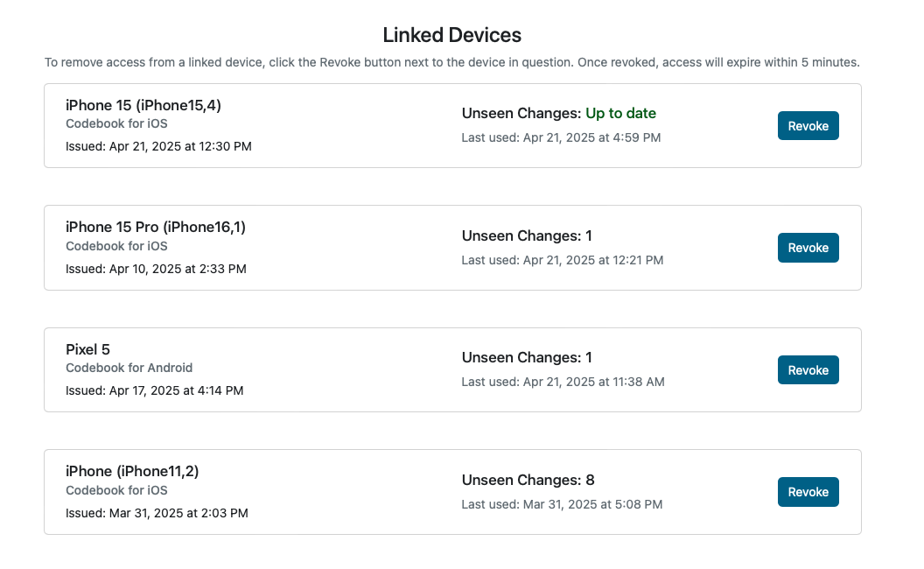
Task: Click Last used: Apr 21, 2025 at 11:38 AM
Action: (563, 382)
